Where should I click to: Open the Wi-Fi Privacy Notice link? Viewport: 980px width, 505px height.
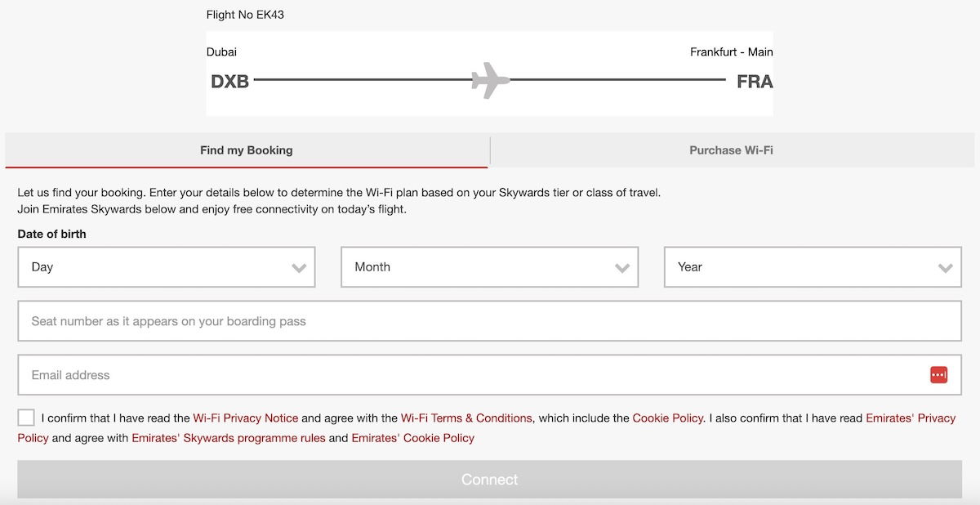[246, 418]
